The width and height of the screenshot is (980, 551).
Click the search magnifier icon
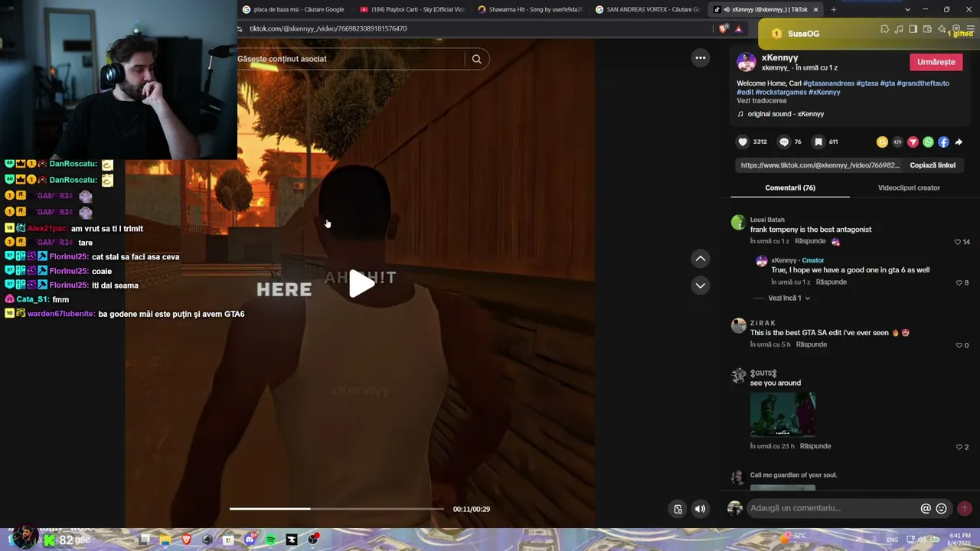point(476,59)
